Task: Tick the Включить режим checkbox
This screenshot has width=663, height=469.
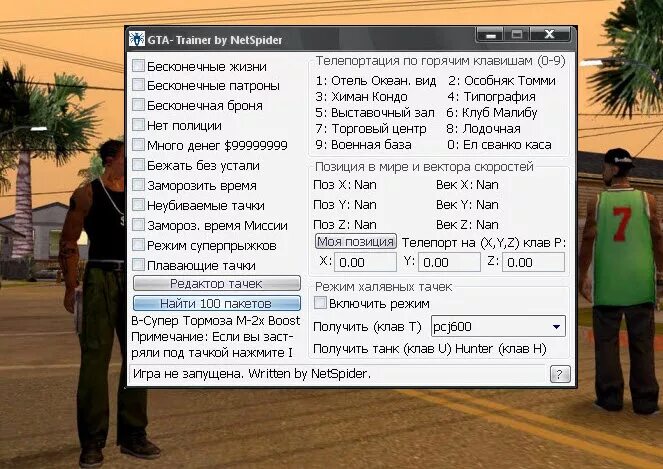Action: (321, 303)
